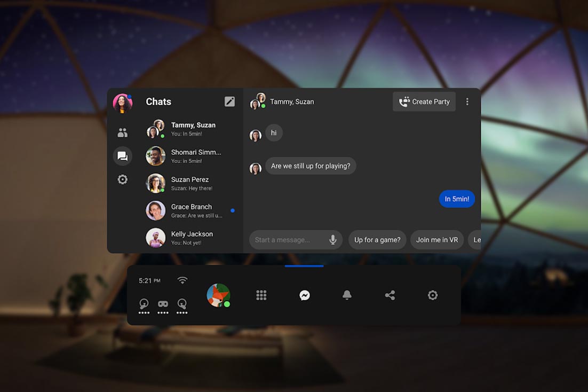The width and height of the screenshot is (588, 392).
Task: Open the People sidebar icon
Action: coord(122,132)
